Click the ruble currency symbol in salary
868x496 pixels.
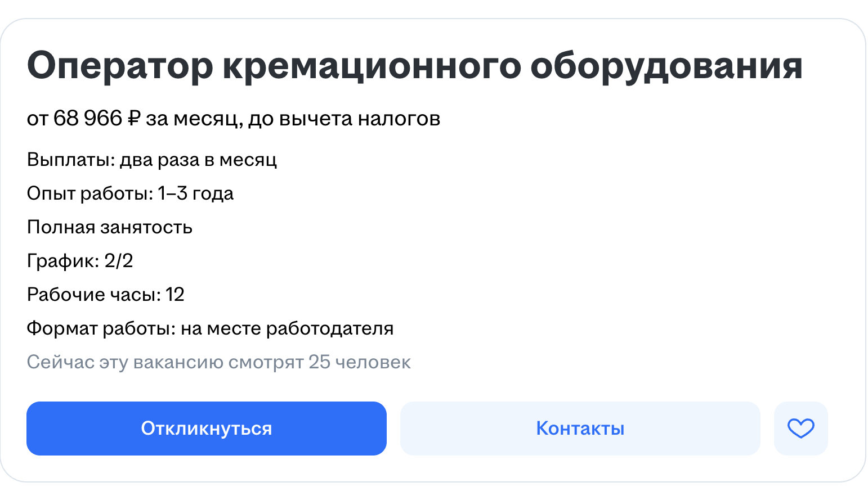click(134, 118)
